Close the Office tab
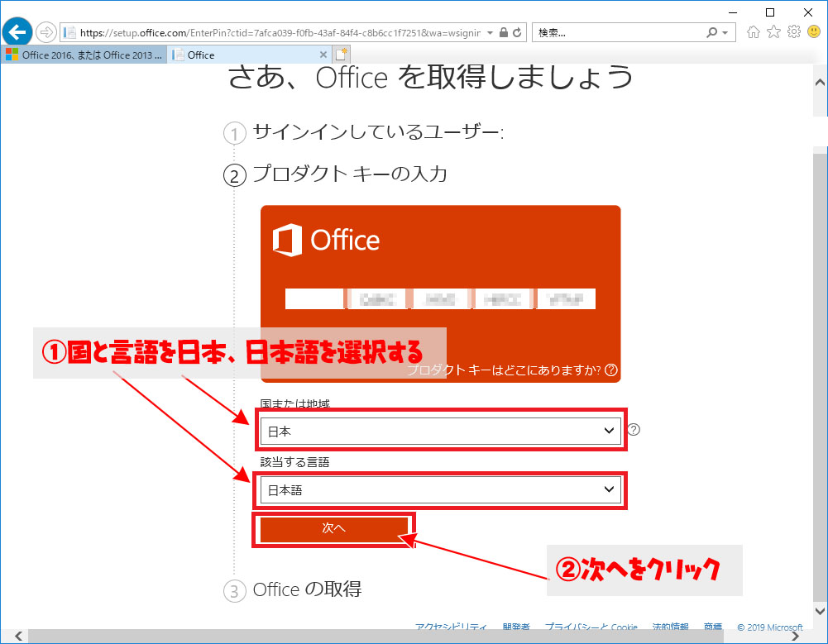Viewport: 828px width, 644px height. (323, 55)
